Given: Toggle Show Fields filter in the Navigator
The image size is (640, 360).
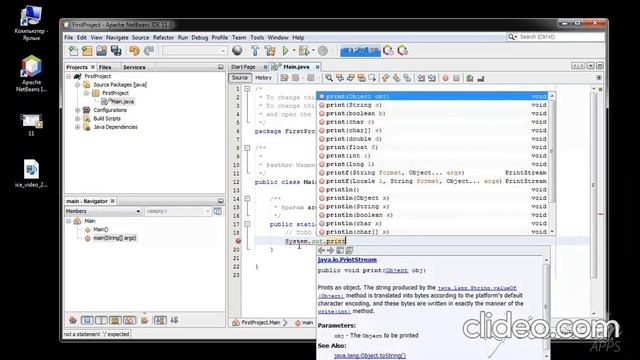Looking at the screenshot, I should click(x=87, y=320).
